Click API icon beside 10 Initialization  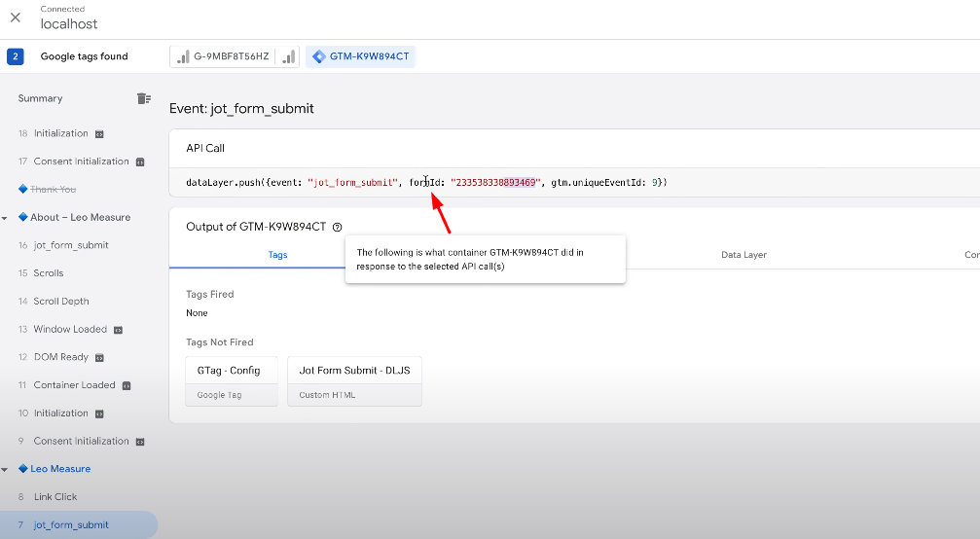[99, 413]
